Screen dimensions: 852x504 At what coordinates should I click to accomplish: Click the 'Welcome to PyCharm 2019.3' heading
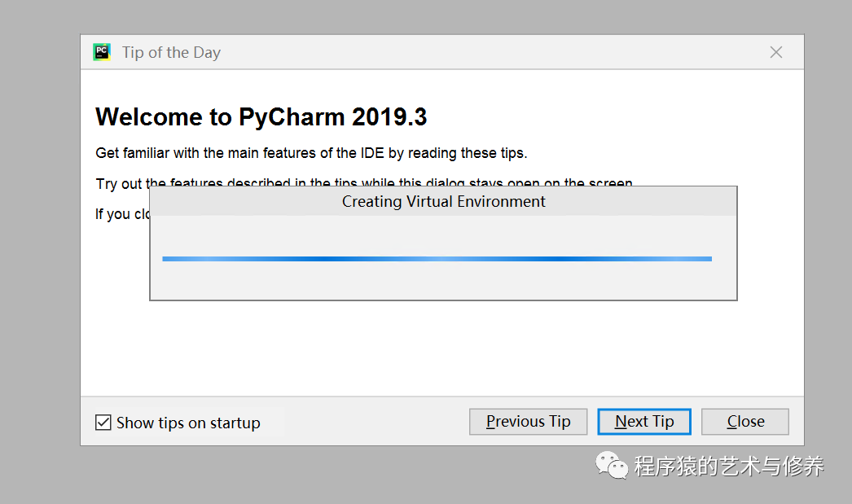coord(261,116)
